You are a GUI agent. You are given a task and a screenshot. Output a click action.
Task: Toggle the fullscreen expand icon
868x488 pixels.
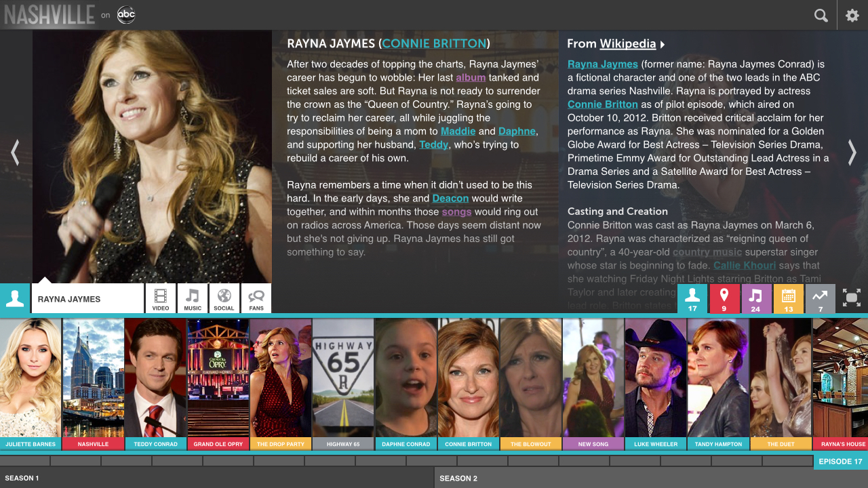(x=852, y=298)
